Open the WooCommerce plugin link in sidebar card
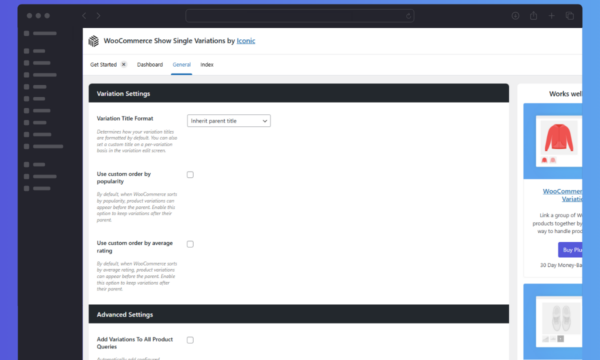 coord(562,195)
